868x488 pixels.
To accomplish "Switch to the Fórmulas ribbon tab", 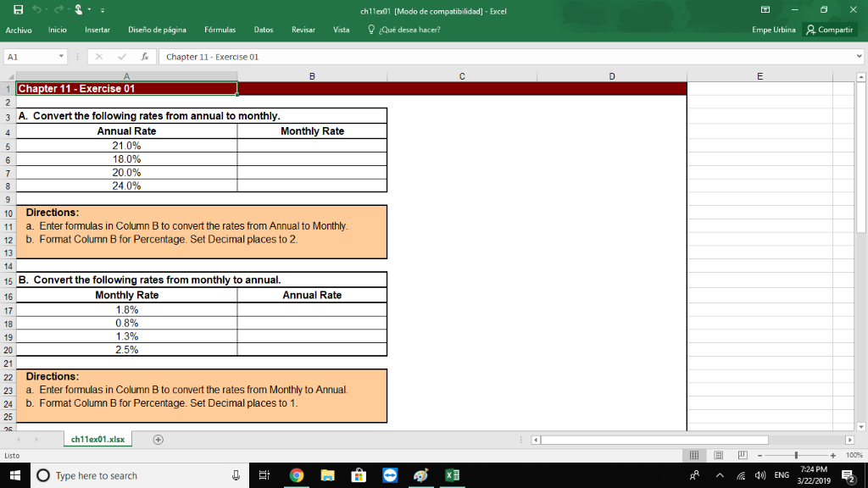I will click(220, 29).
